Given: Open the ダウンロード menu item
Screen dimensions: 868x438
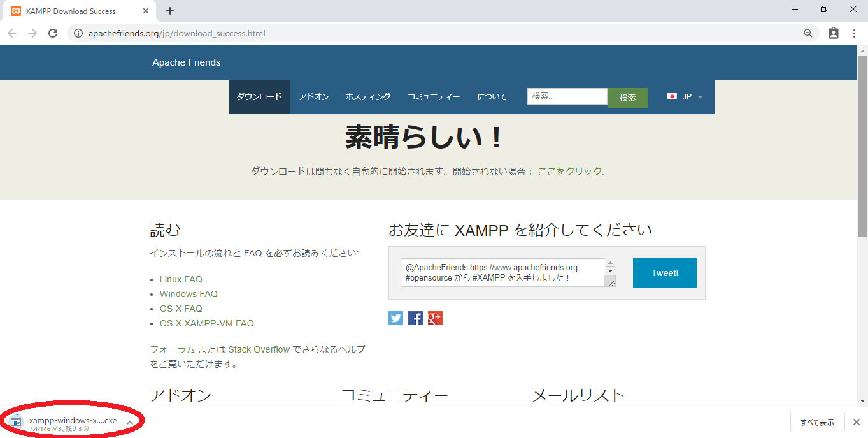Looking at the screenshot, I should pyautogui.click(x=259, y=97).
